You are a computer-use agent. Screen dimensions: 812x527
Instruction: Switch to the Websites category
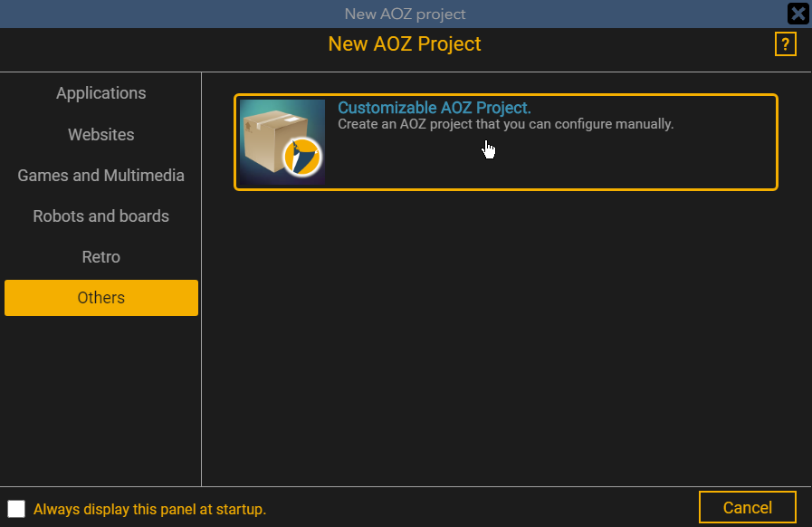click(100, 135)
